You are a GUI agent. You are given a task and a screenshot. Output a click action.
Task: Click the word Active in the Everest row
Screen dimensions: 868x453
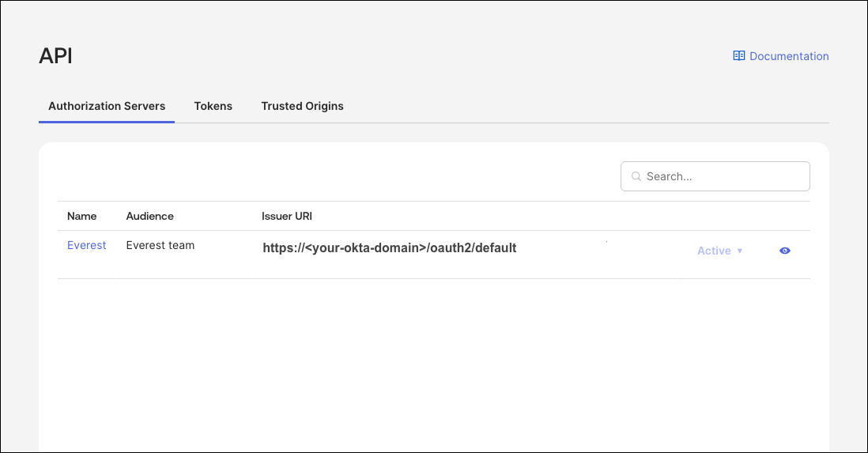[713, 251]
